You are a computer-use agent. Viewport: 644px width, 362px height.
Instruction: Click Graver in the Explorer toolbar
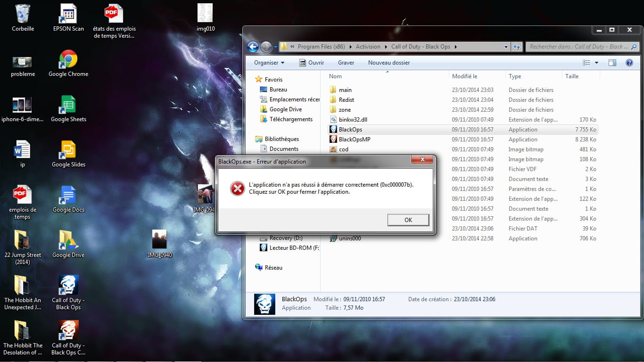point(346,63)
